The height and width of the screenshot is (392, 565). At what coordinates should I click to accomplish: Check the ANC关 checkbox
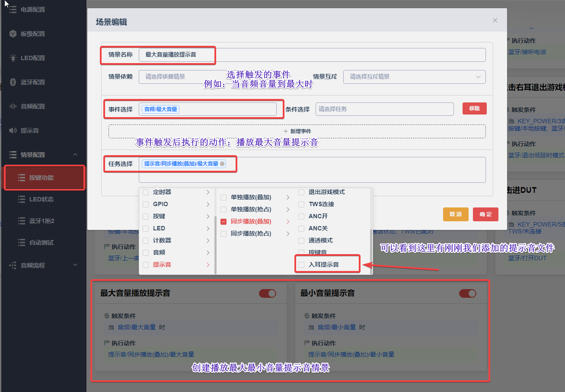click(301, 228)
